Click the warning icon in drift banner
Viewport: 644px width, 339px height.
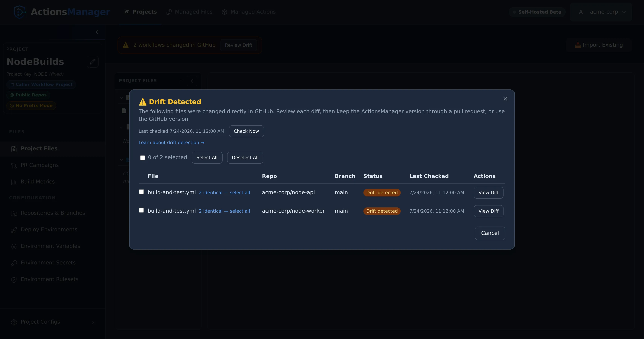(x=125, y=45)
